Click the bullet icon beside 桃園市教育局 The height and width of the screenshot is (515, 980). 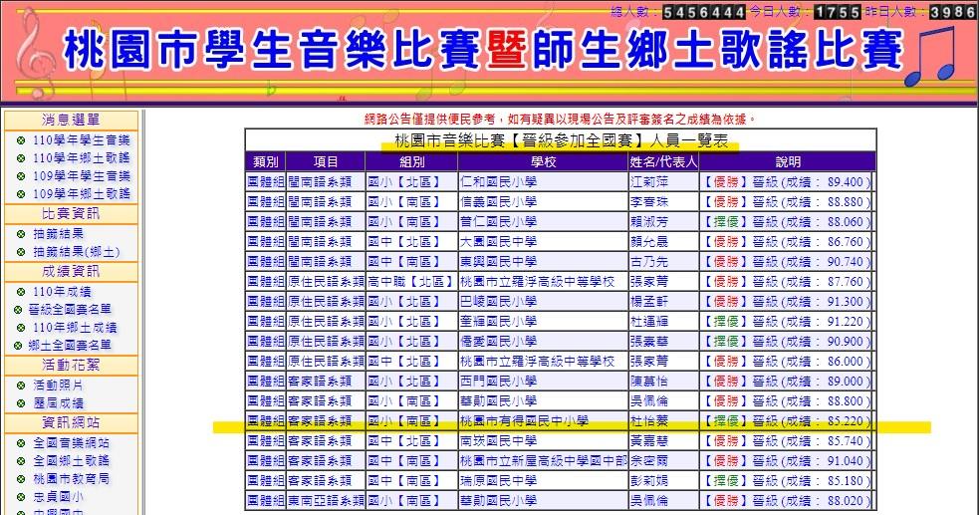[20, 478]
